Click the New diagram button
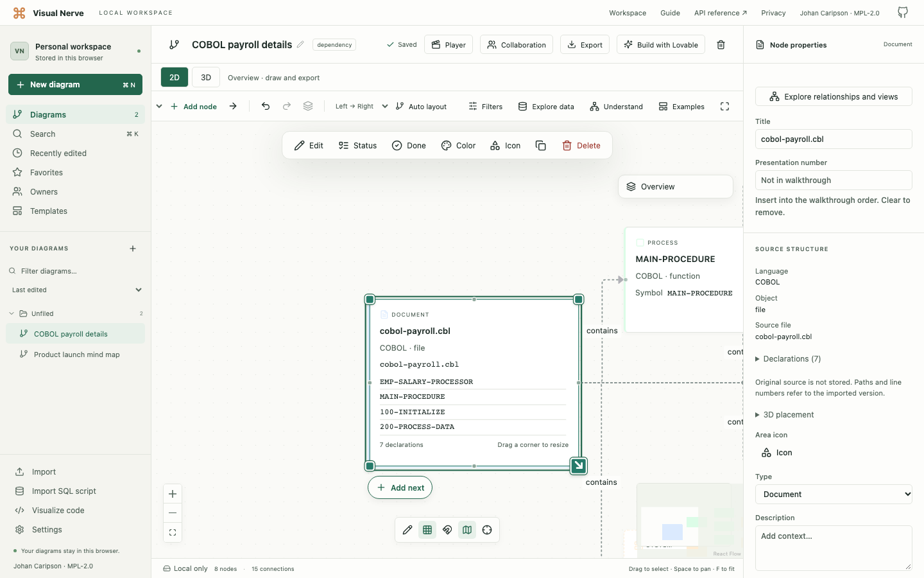This screenshot has width=924, height=578. 75,85
